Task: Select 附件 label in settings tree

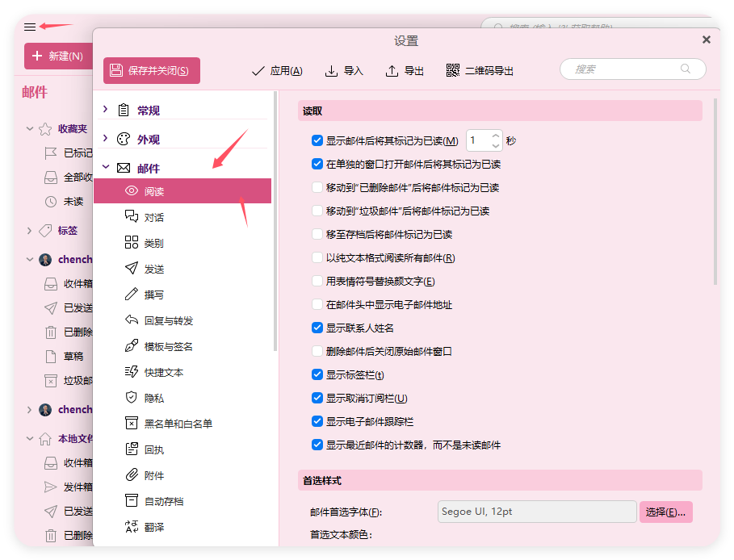Action: tap(154, 476)
